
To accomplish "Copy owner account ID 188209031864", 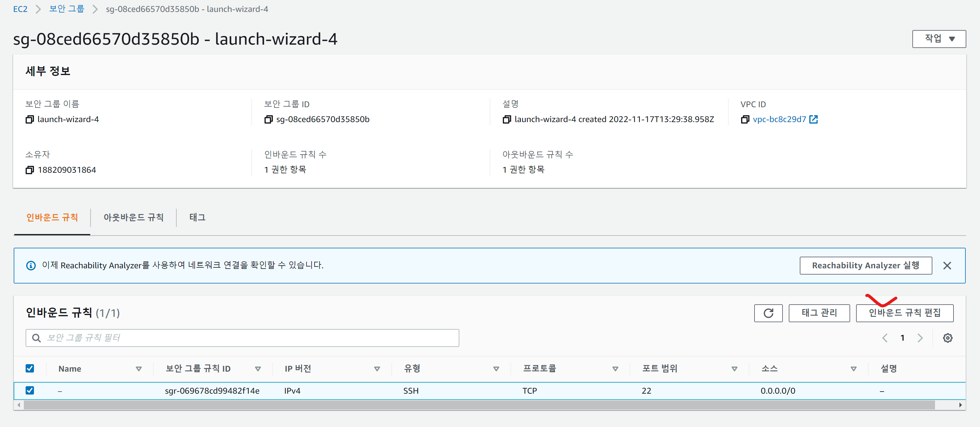I will click(30, 170).
